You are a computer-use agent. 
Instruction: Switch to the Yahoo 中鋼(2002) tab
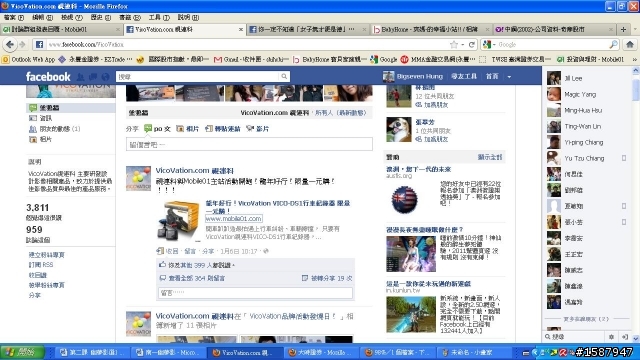point(554,29)
